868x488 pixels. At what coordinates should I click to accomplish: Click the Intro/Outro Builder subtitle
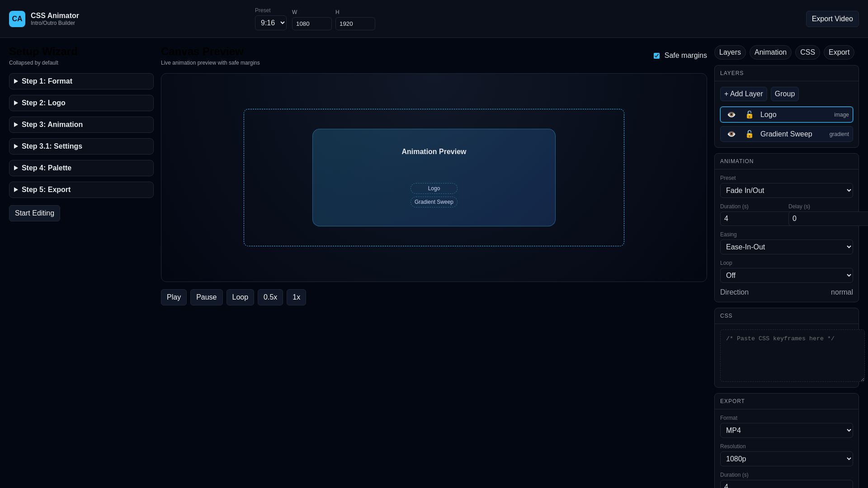[53, 23]
